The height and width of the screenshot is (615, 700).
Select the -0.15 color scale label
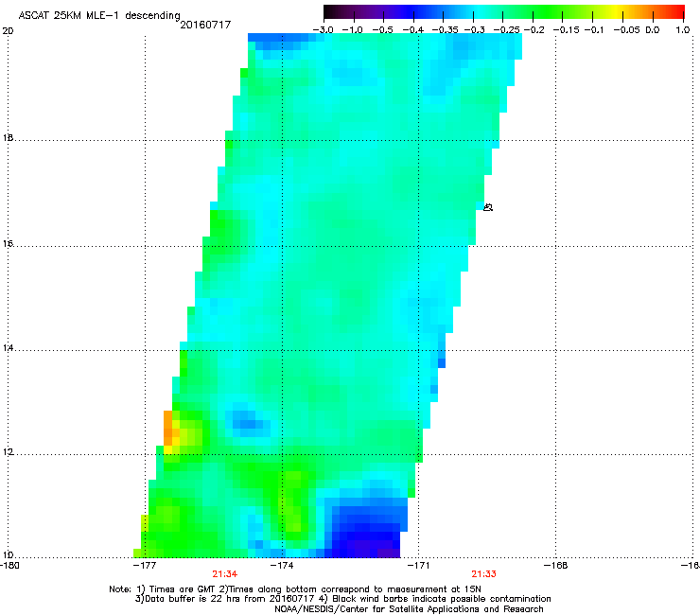(x=566, y=30)
